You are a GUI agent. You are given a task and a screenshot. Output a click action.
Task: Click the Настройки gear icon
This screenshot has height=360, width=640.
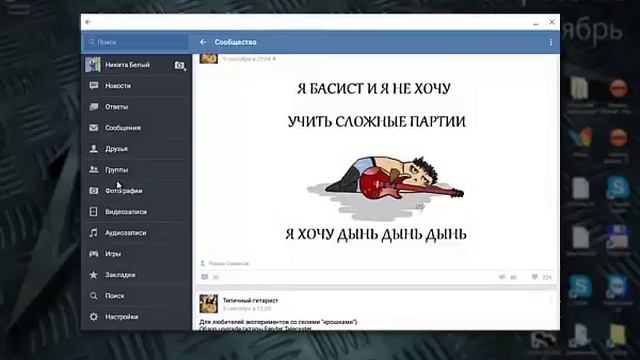(93, 317)
